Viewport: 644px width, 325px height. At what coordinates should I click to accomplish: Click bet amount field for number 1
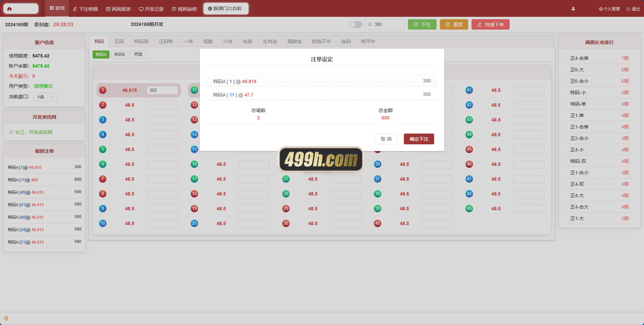click(x=162, y=90)
